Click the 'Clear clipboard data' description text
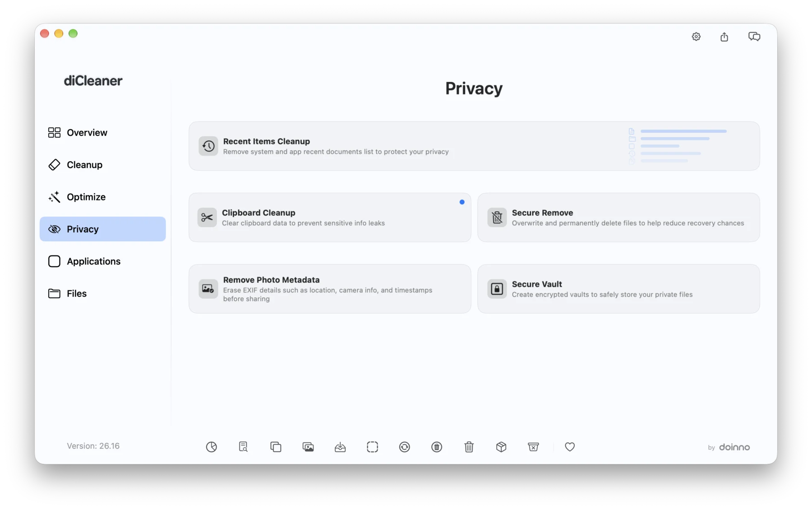 click(x=303, y=223)
